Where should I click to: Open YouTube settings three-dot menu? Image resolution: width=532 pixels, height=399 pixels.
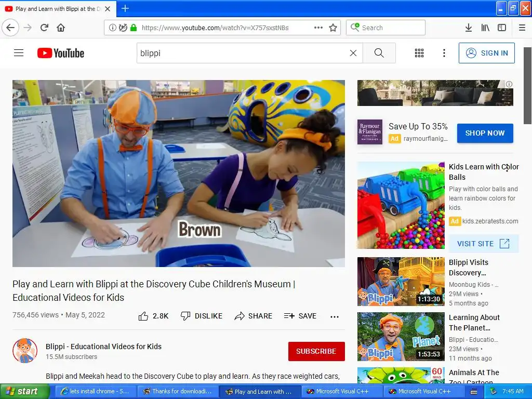coord(444,53)
